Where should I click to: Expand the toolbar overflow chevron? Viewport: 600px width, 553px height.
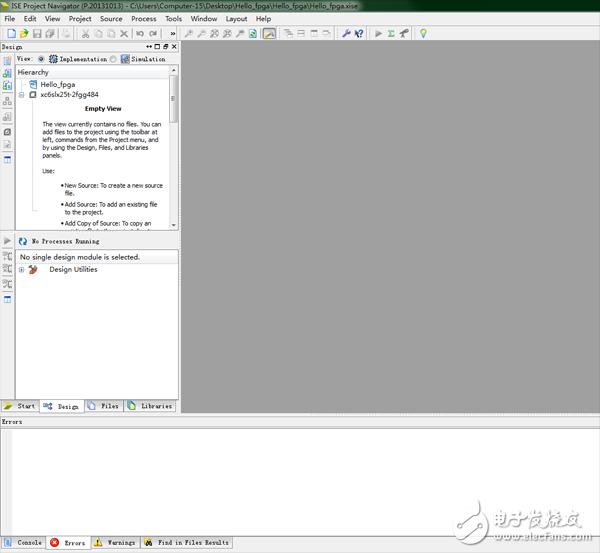click(x=174, y=33)
